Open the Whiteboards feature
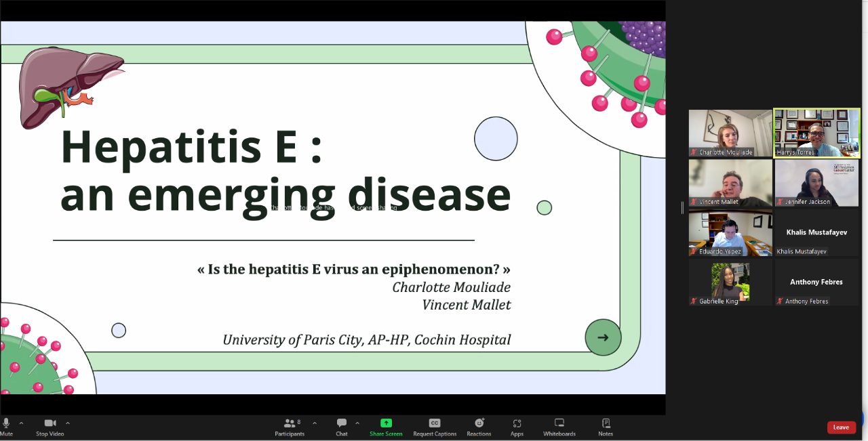This screenshot has height=441, width=868. click(559, 427)
